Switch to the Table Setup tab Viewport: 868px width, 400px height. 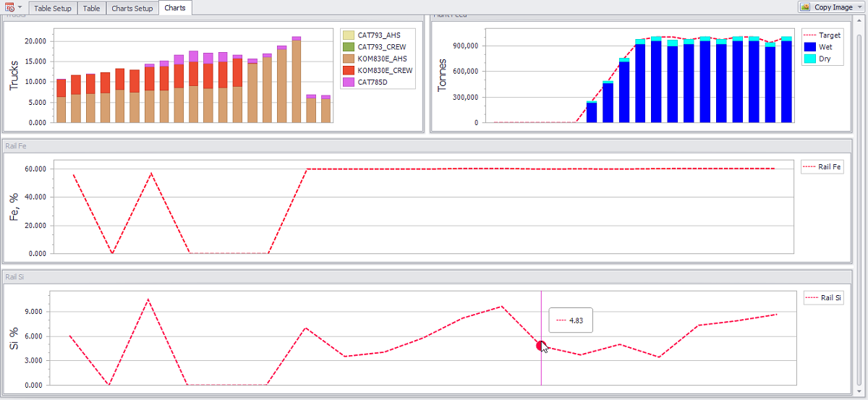pos(53,8)
